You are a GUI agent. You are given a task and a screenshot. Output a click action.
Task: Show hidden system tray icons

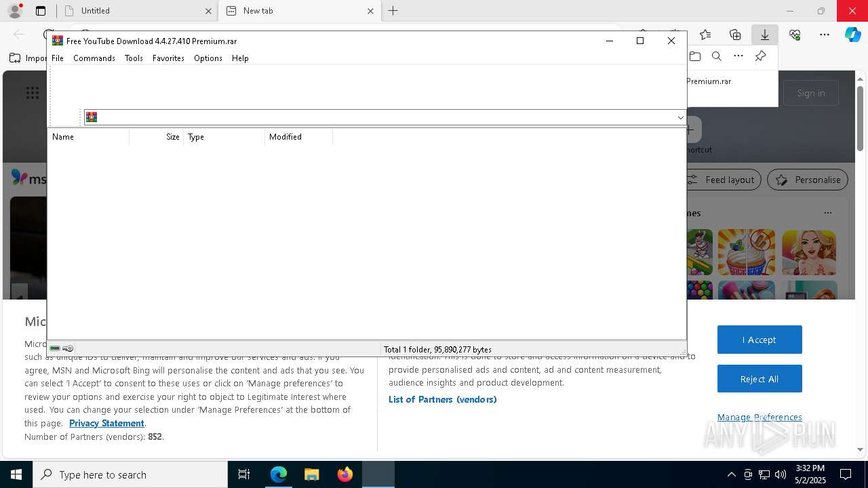731,474
